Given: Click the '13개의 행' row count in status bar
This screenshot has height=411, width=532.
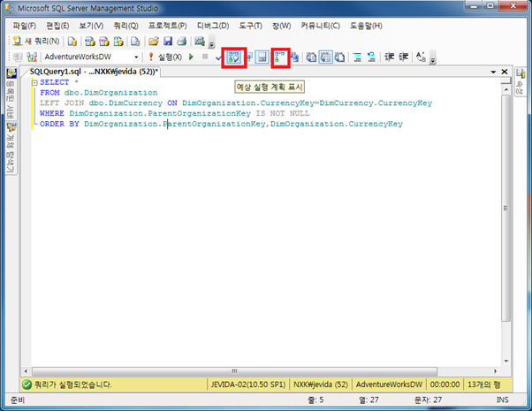Looking at the screenshot, I should point(483,384).
